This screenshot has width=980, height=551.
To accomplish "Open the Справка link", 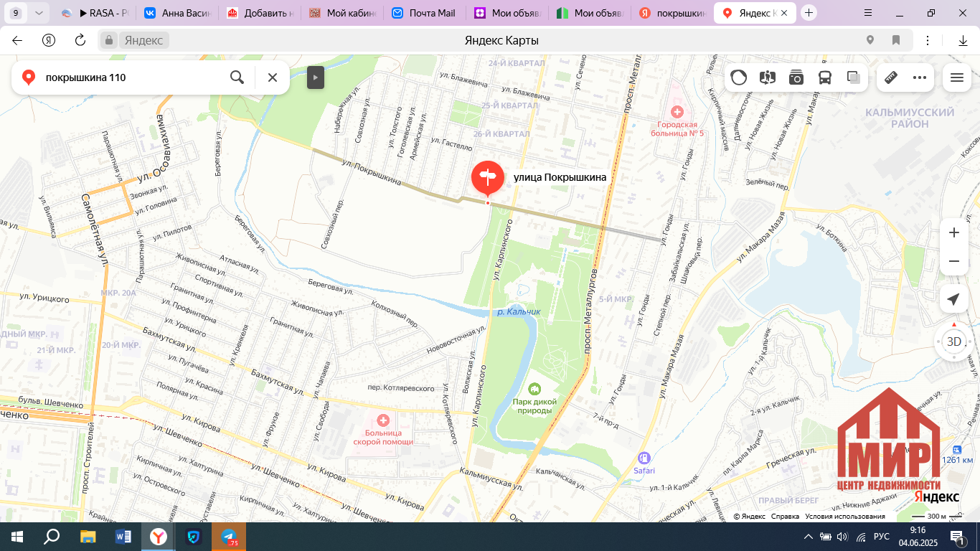I will point(785,517).
